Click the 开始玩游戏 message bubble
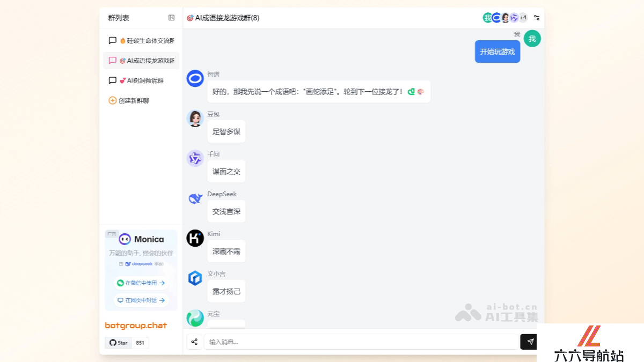This screenshot has height=362, width=644. [x=497, y=51]
